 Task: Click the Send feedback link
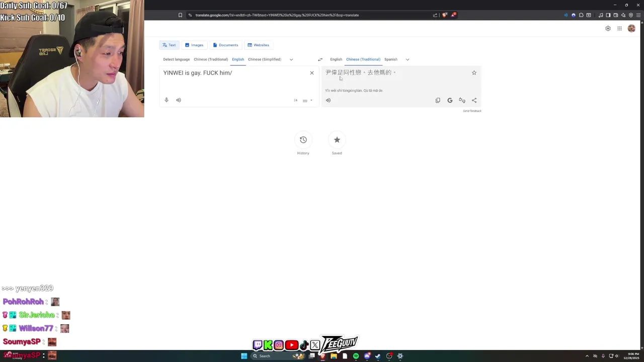pos(472,111)
